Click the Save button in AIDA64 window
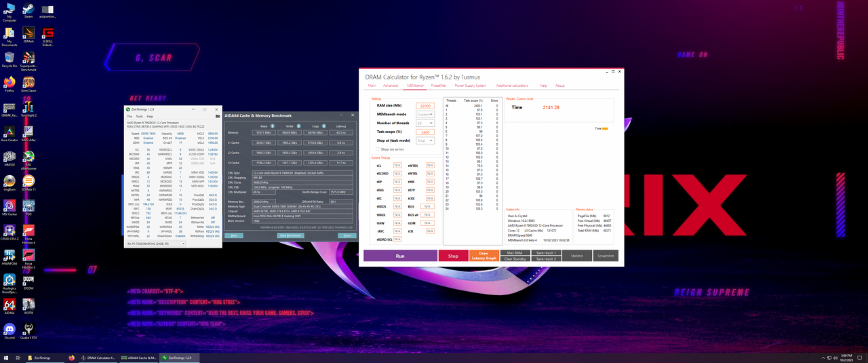The image size is (868, 363). [x=234, y=235]
